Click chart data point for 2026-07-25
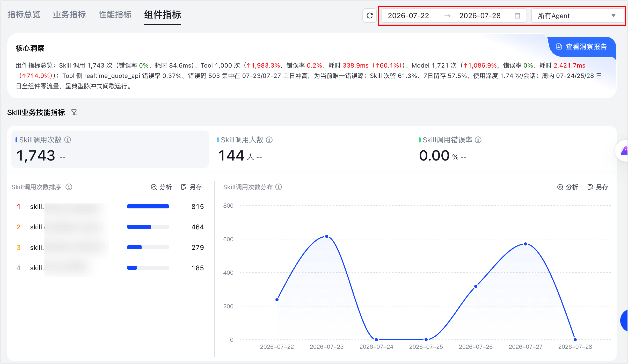 tap(426, 340)
